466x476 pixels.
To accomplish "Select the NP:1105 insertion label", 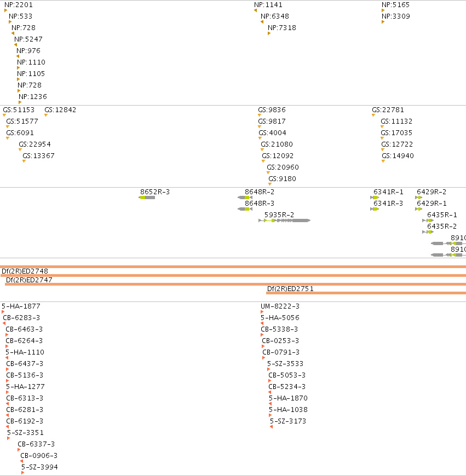I will (x=31, y=74).
